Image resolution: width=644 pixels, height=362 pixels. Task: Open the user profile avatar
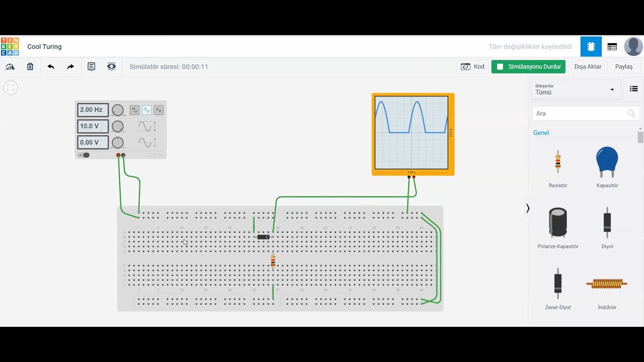click(633, 47)
